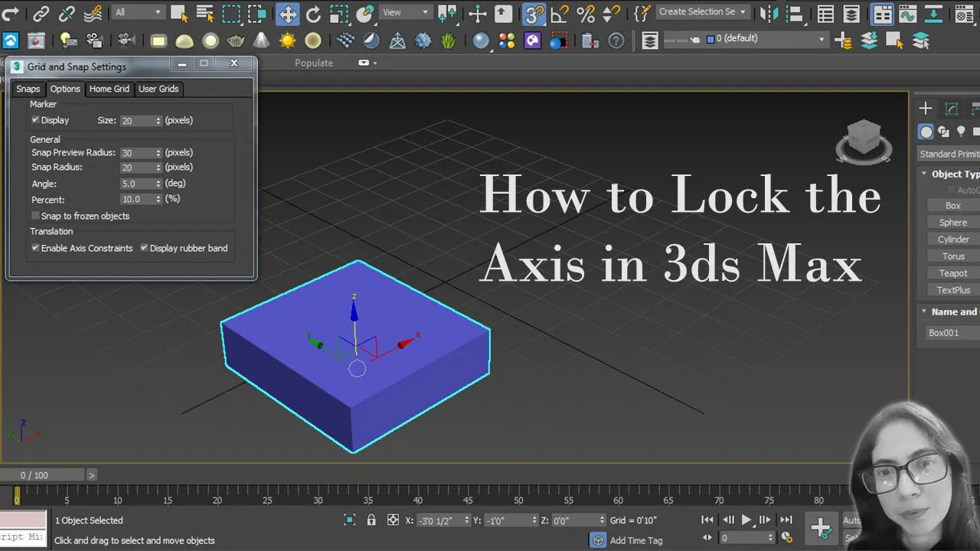
Task: Click the Torus primitive button
Action: [953, 256]
